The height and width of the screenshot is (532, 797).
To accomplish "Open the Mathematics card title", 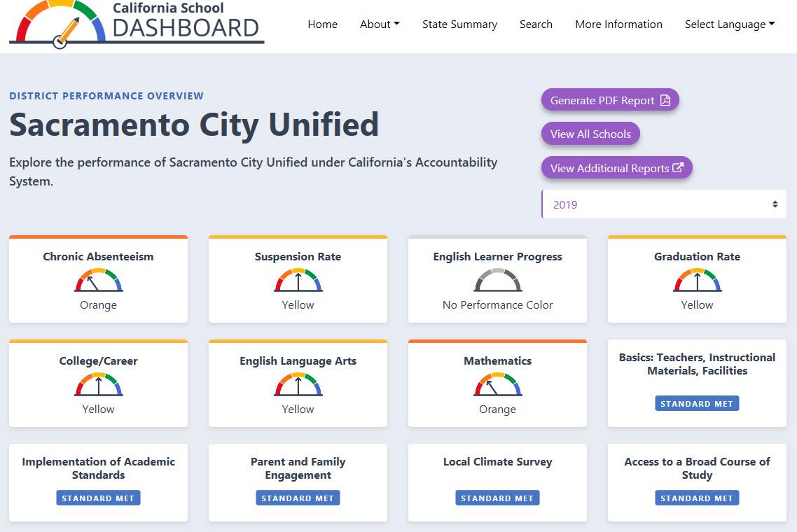I will click(x=498, y=360).
